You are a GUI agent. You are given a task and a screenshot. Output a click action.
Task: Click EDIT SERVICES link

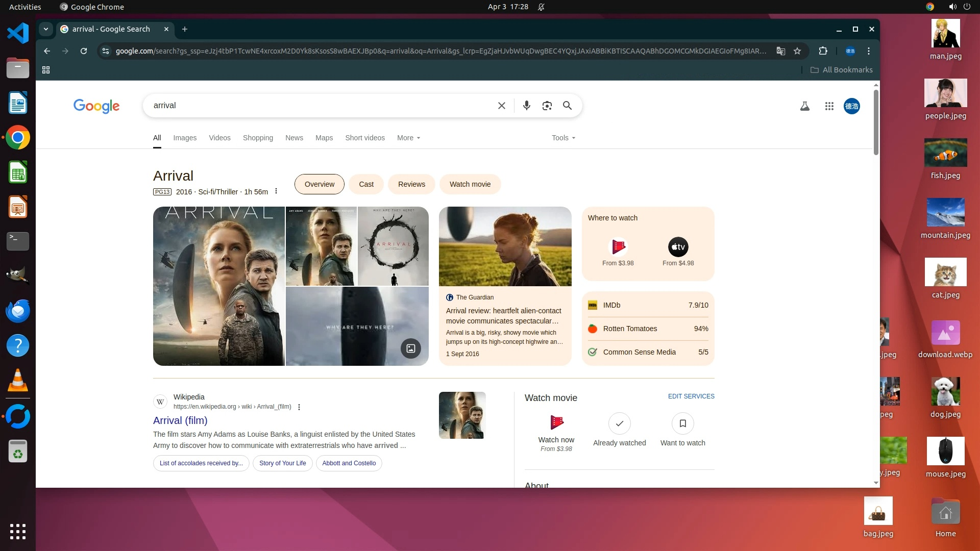tap(691, 396)
